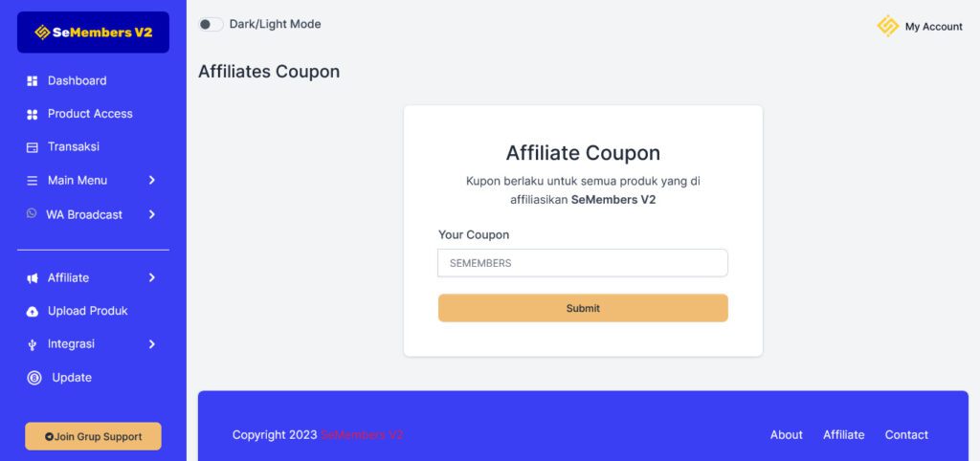Image resolution: width=980 pixels, height=461 pixels.
Task: Expand the Main Menu chevron
Action: [x=152, y=180]
